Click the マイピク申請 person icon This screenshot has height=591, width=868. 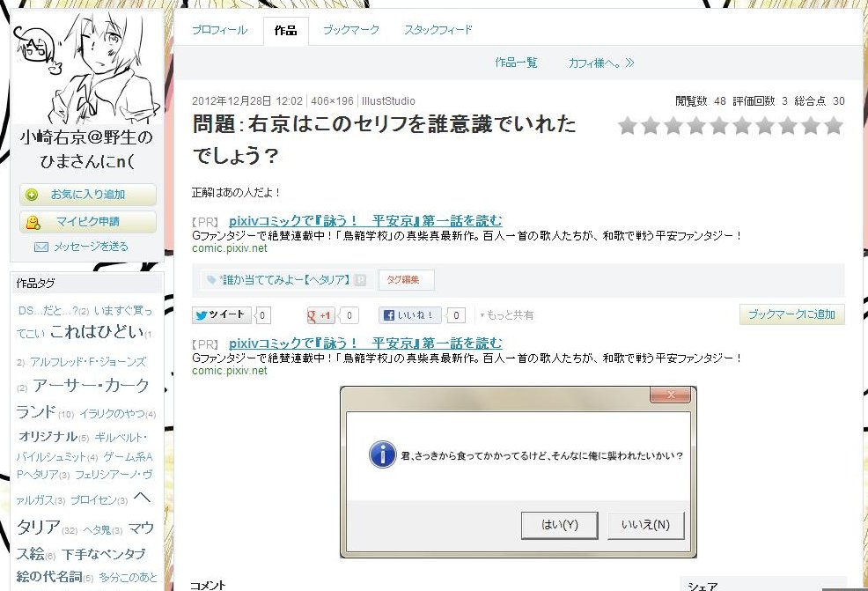coord(33,223)
